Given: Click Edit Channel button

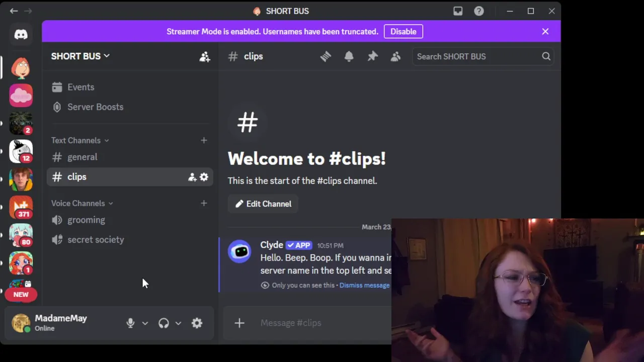Looking at the screenshot, I should point(263,204).
